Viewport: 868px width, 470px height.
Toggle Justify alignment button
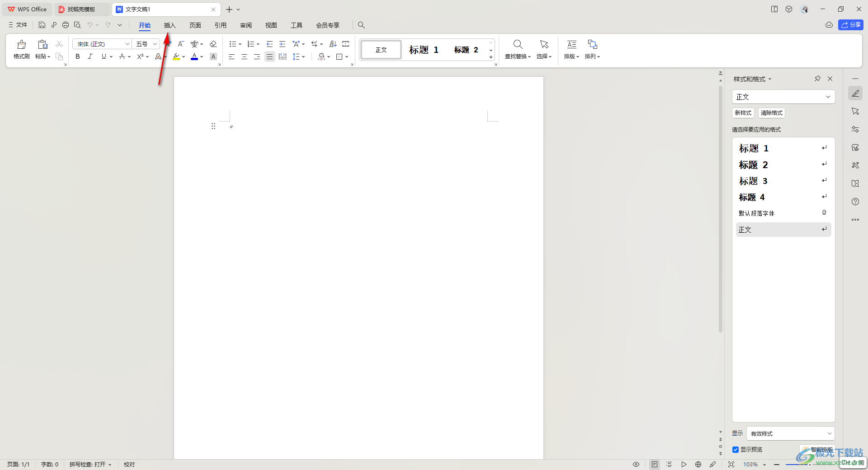coord(269,56)
